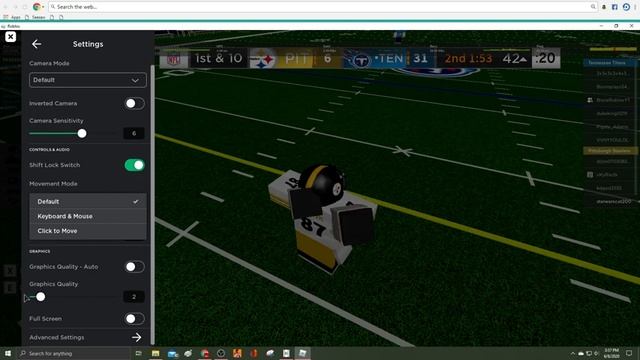
Task: Click the TEN score value 31
Action: pyautogui.click(x=420, y=58)
